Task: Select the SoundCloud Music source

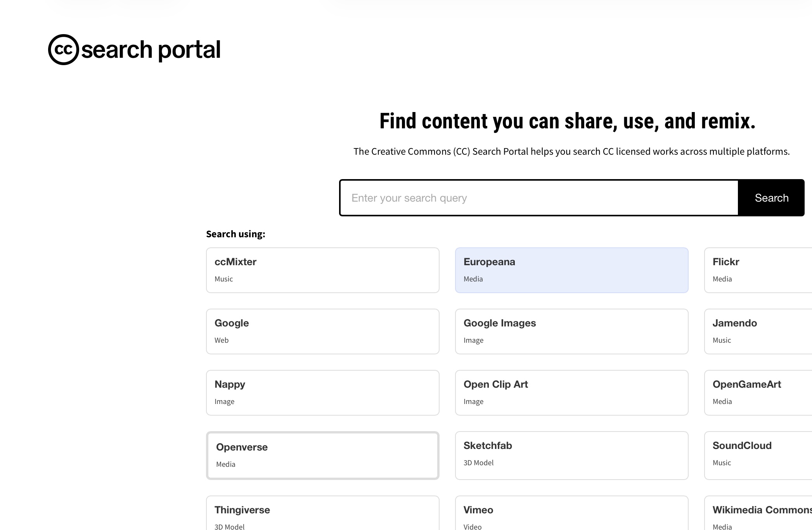Action: pos(758,456)
